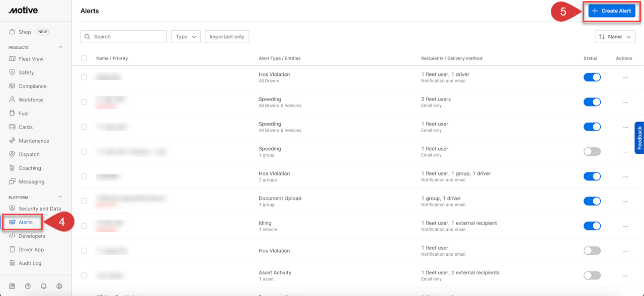
Task: Disable the Idling alert status toggle
Action: (592, 226)
